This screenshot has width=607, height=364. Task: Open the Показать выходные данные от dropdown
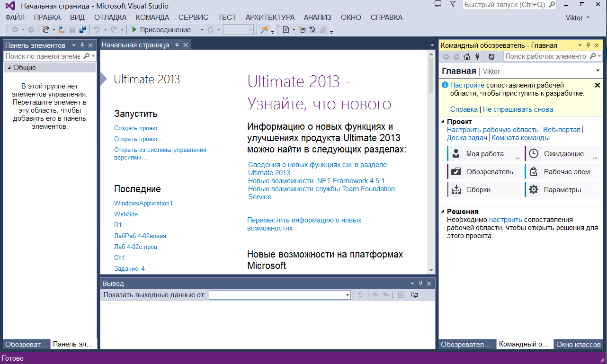[x=348, y=295]
